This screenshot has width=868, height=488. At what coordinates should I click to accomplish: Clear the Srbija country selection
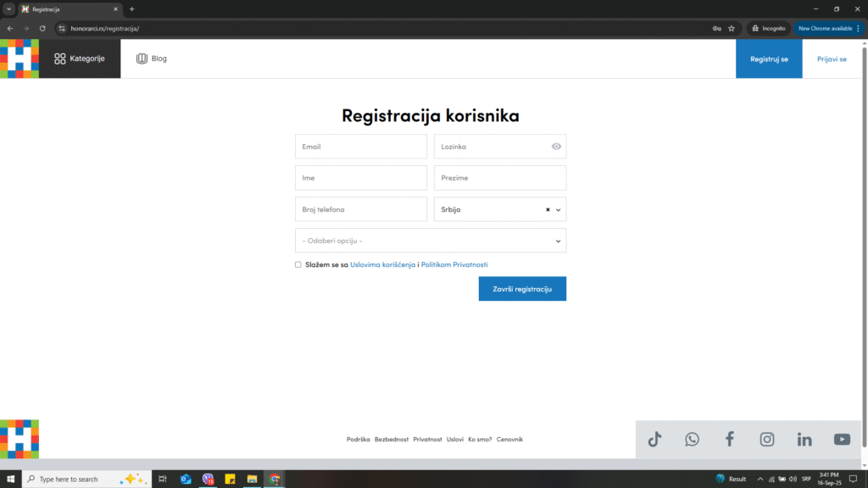click(548, 209)
